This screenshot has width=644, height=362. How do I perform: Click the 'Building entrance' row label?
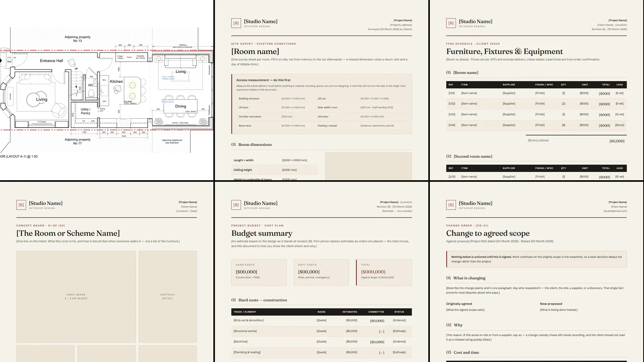click(249, 99)
